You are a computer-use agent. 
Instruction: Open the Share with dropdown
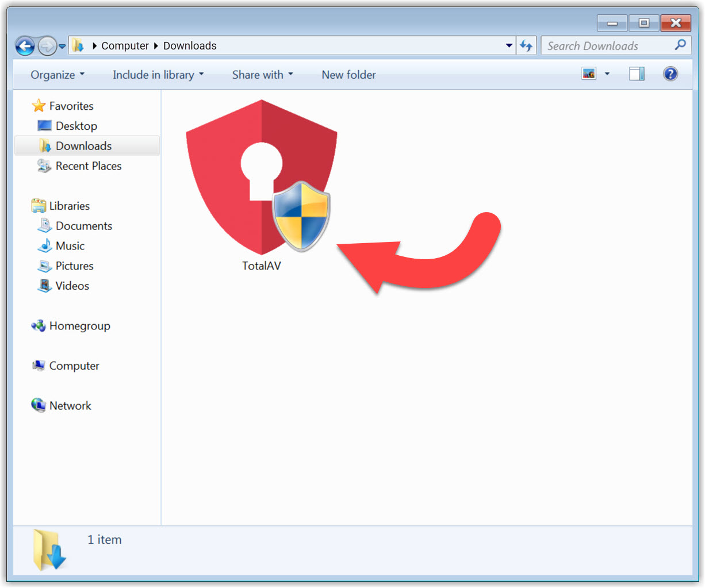coord(262,75)
